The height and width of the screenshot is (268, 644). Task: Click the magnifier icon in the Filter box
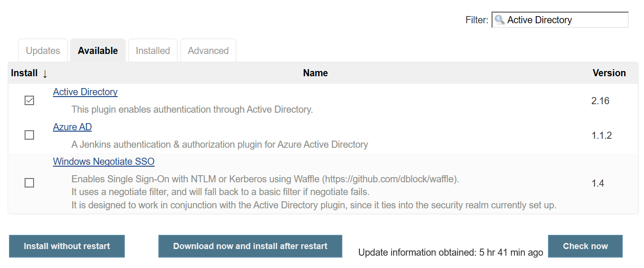click(499, 20)
